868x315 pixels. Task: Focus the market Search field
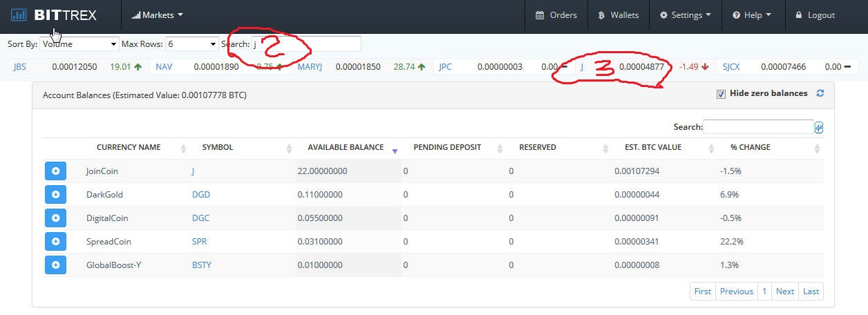point(305,44)
